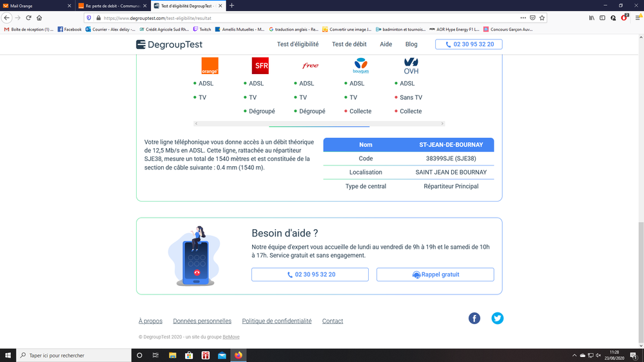
Task: Click the browser address bar URL
Action: [157, 18]
